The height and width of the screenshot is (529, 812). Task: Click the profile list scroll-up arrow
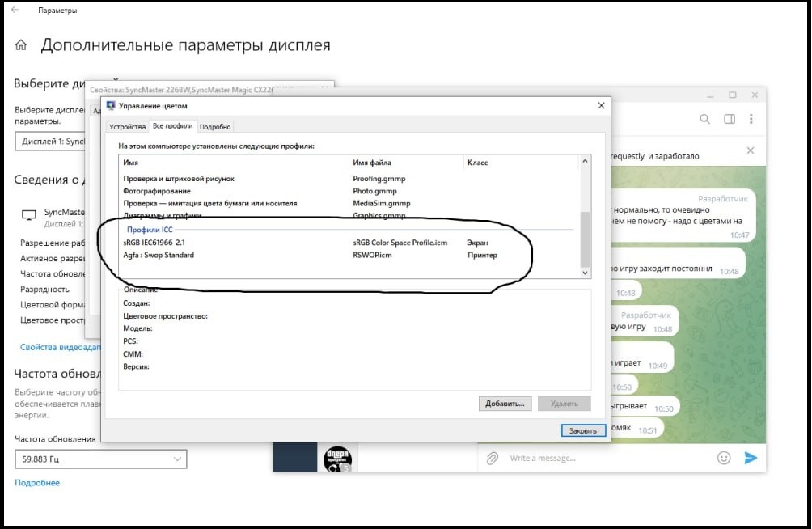pos(585,161)
